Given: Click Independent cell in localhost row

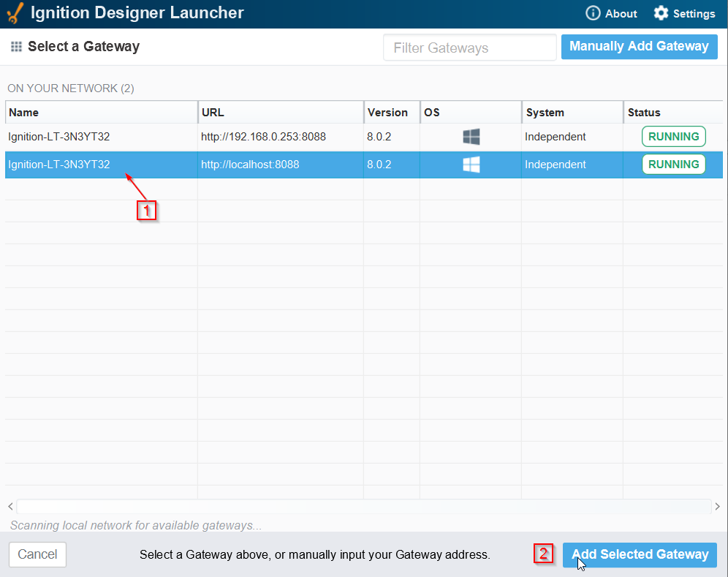Looking at the screenshot, I should 556,165.
